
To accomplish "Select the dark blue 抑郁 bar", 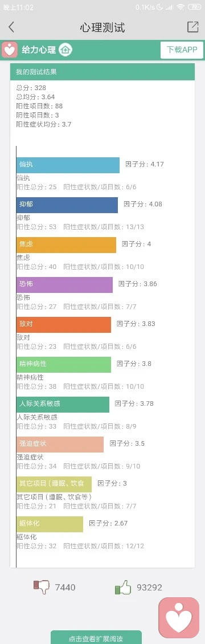I will [x=67, y=205].
